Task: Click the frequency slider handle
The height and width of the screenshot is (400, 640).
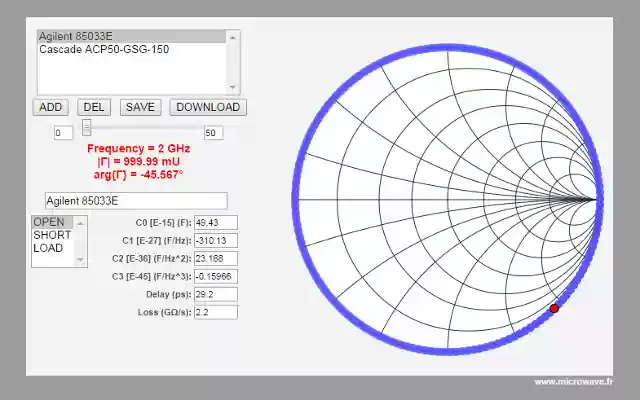Action: 86,127
